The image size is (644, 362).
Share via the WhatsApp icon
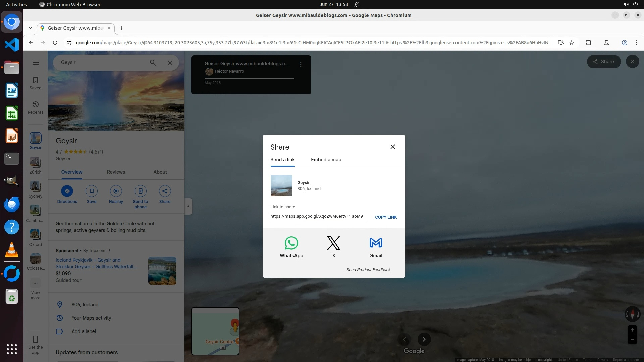click(291, 243)
